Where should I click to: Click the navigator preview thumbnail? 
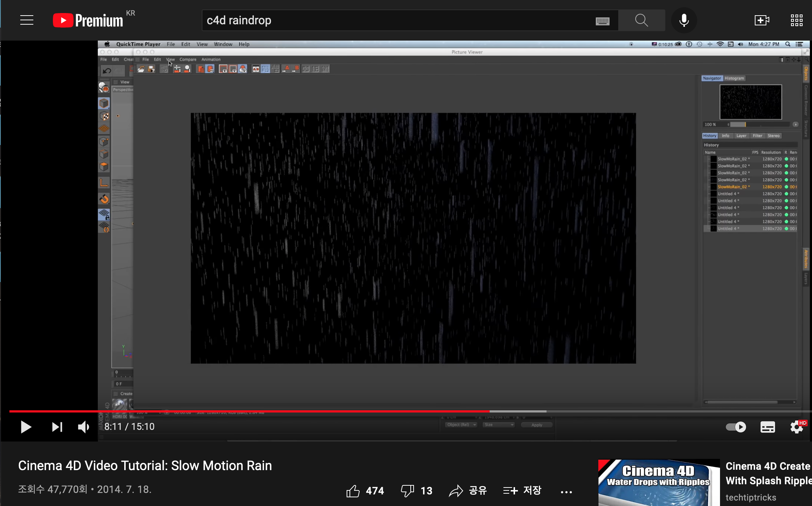point(750,102)
